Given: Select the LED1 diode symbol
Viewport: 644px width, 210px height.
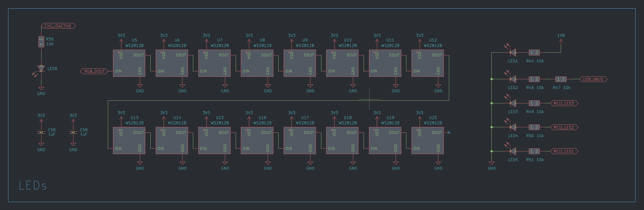Looking at the screenshot, I should tap(513, 52).
